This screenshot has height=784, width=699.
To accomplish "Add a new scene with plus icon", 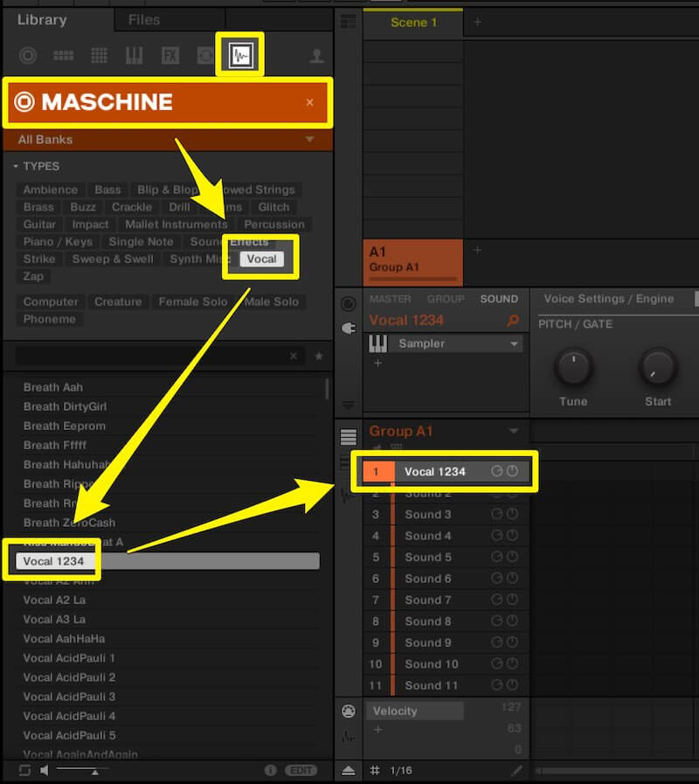I will 477,22.
